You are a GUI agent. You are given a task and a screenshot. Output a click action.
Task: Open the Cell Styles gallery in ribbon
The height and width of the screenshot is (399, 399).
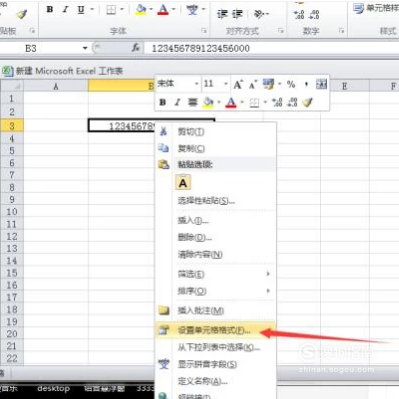pyautogui.click(x=375, y=8)
